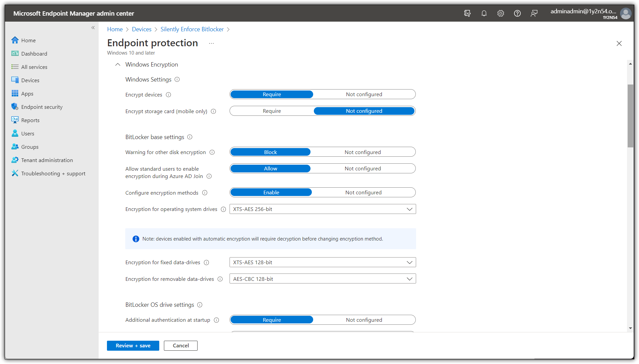Open Groups from the sidebar
The width and height of the screenshot is (639, 364).
tap(29, 147)
